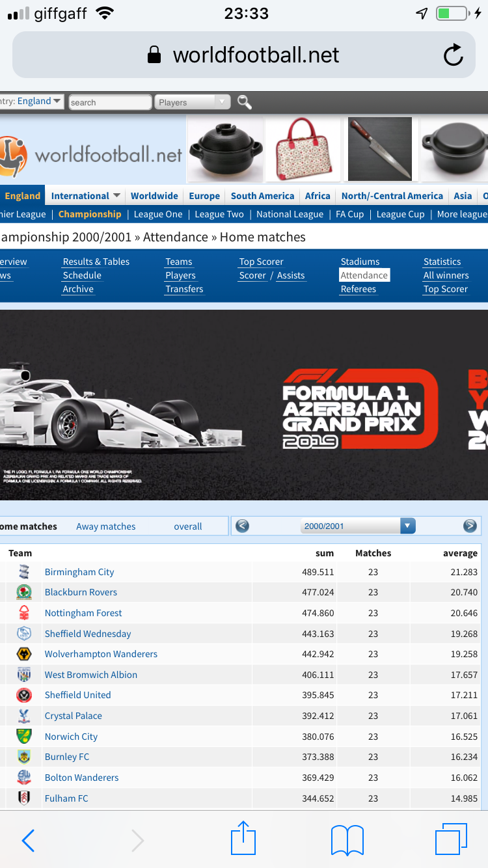Click Bolton Wanderers club crest
Viewport: 488px width, 868px height.
[x=24, y=778]
